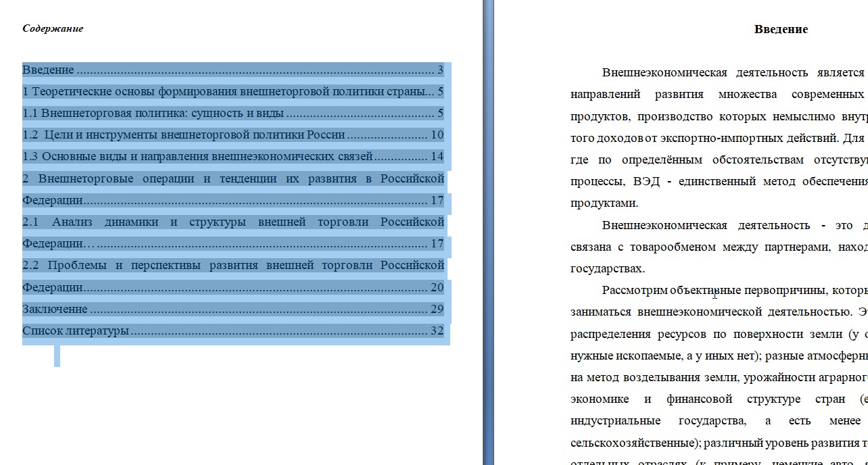Click the 'Содержание' heading
Image resolution: width=868 pixels, height=465 pixels.
click(53, 28)
